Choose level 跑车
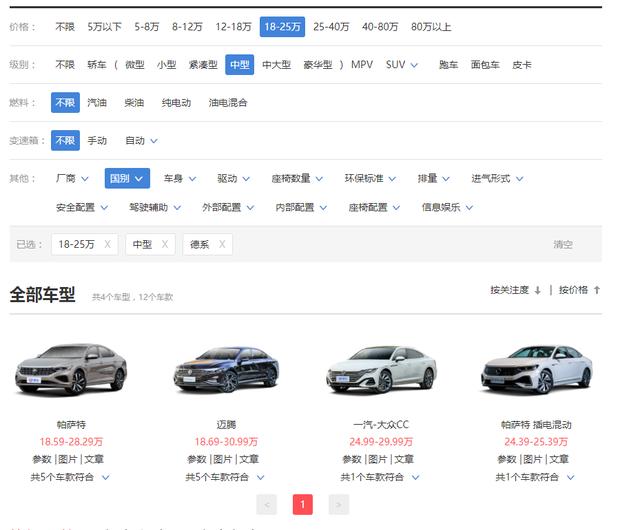Image resolution: width=640 pixels, height=530 pixels. point(448,65)
